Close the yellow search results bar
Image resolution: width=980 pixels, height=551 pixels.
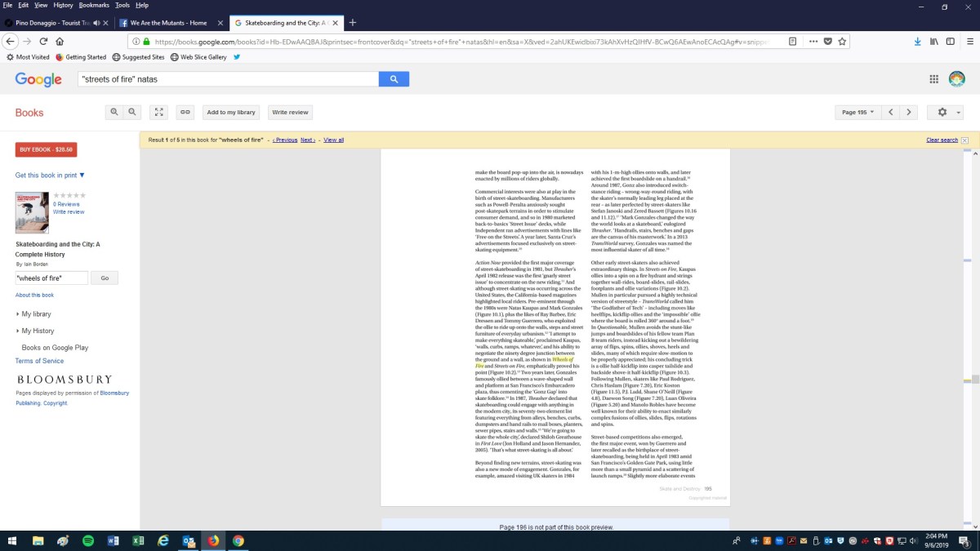click(964, 140)
